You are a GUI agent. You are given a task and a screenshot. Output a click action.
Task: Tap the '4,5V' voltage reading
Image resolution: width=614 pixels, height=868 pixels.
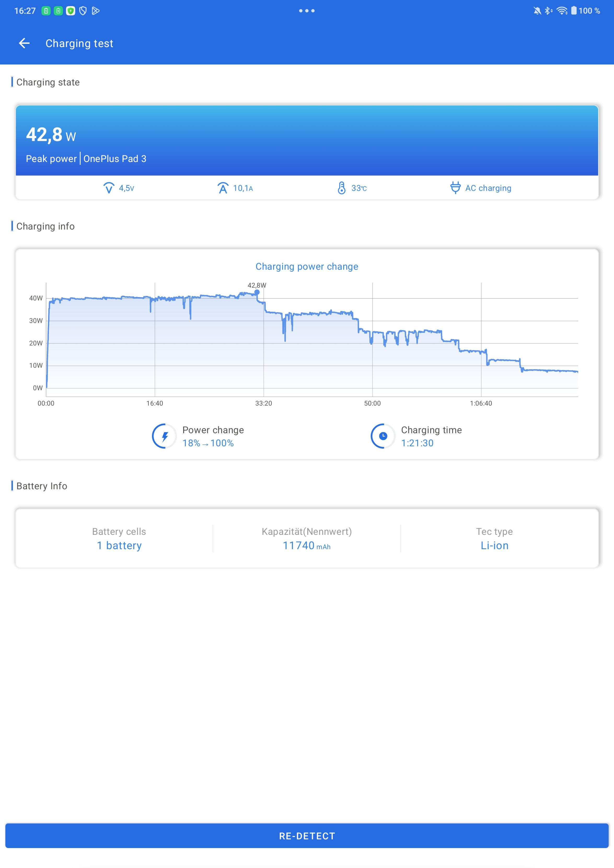(x=126, y=188)
